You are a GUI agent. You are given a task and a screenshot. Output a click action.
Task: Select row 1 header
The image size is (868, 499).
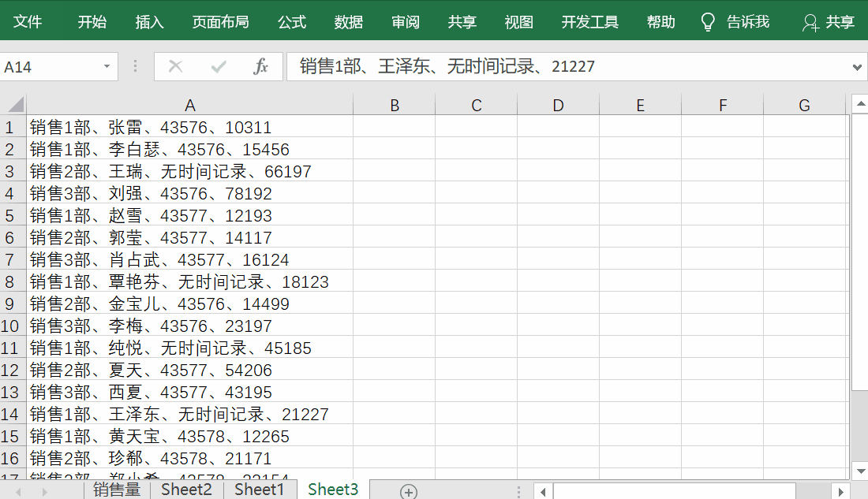[13, 127]
